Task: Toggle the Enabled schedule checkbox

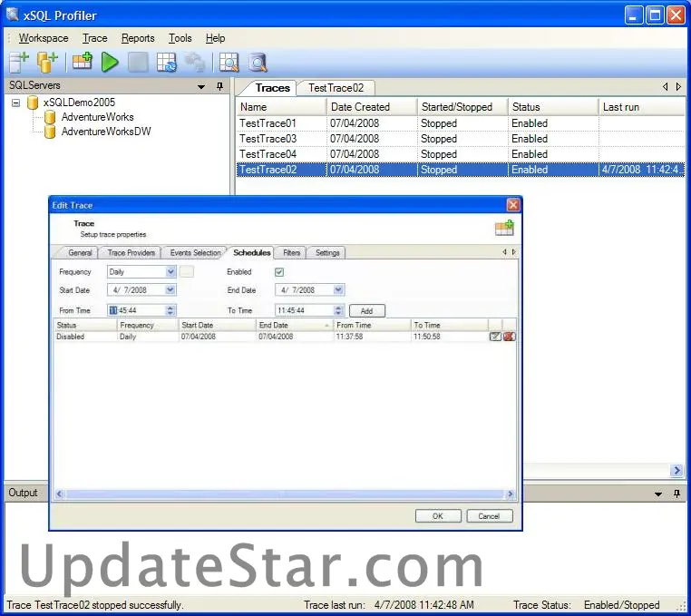Action: pyautogui.click(x=279, y=272)
